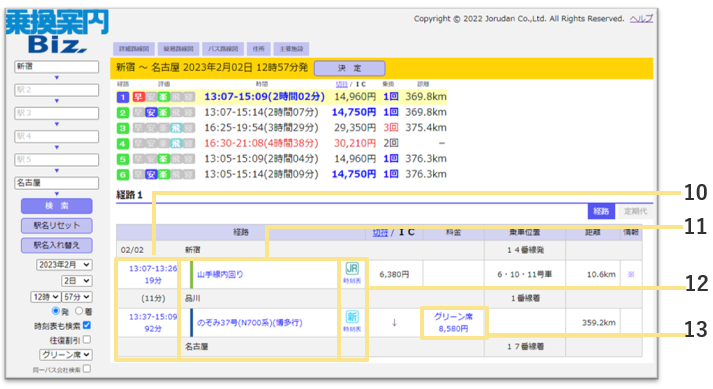713x389 pixels.
Task: Select the 定期代 tab
Action: coord(635,211)
